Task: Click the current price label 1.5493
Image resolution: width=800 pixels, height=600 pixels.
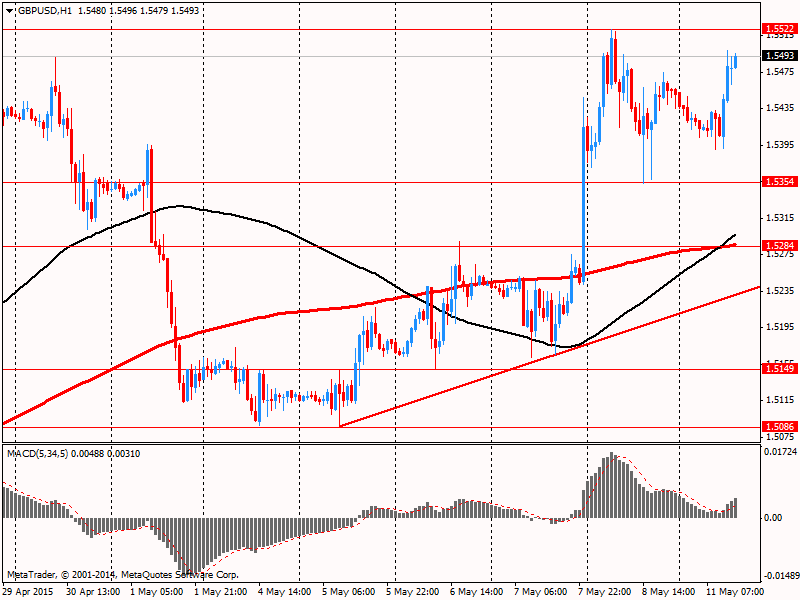Action: [x=779, y=55]
